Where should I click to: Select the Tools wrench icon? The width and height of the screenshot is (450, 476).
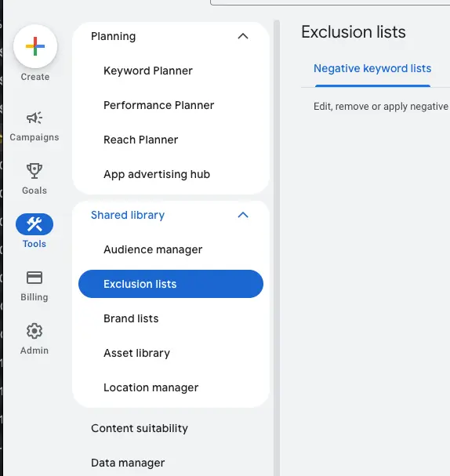point(34,224)
